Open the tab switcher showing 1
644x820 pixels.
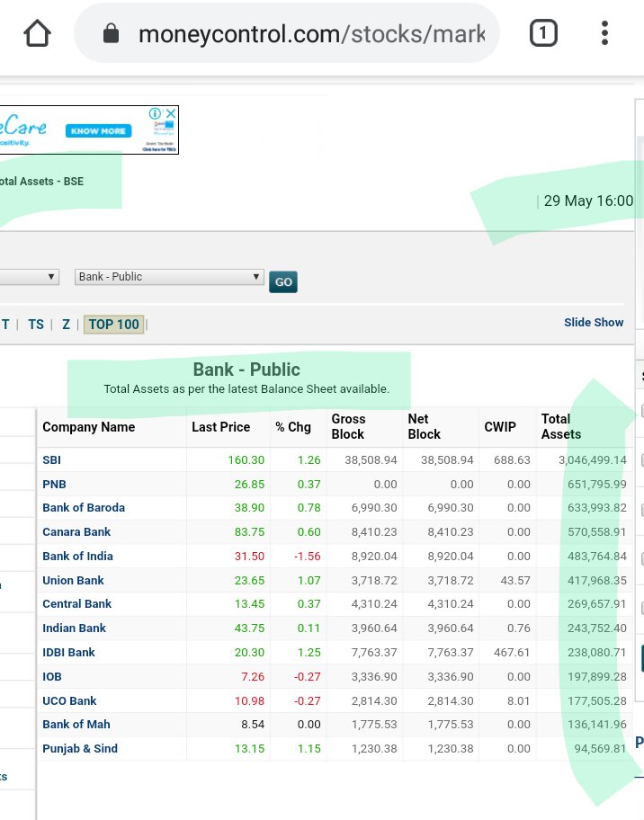(x=543, y=33)
